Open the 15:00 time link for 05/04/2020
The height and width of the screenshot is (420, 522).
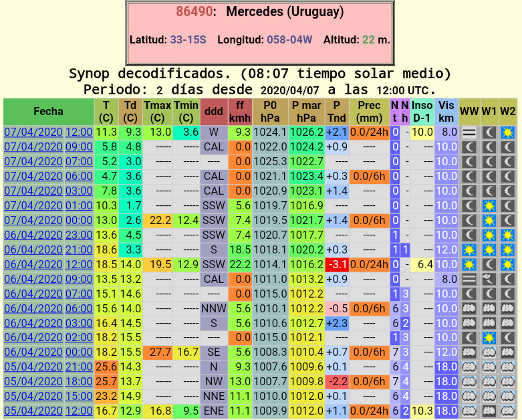coord(79,396)
